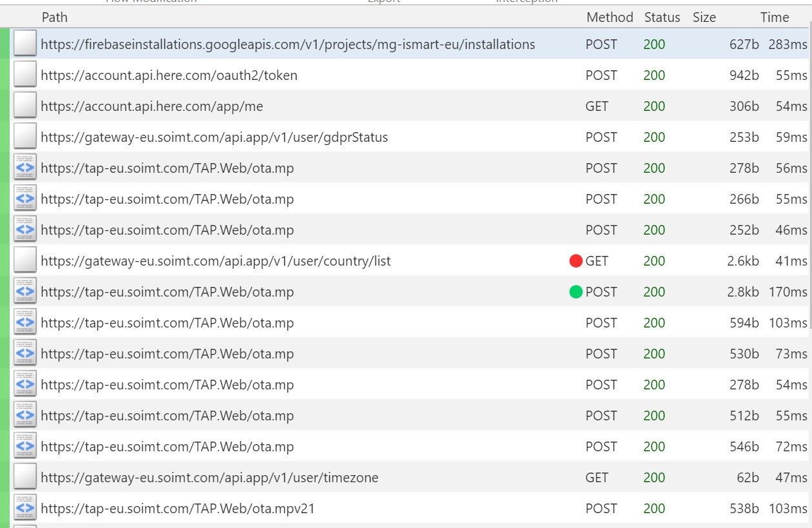This screenshot has height=528, width=812.
Task: Click the icon beside the user/timezone request
Action: point(25,477)
